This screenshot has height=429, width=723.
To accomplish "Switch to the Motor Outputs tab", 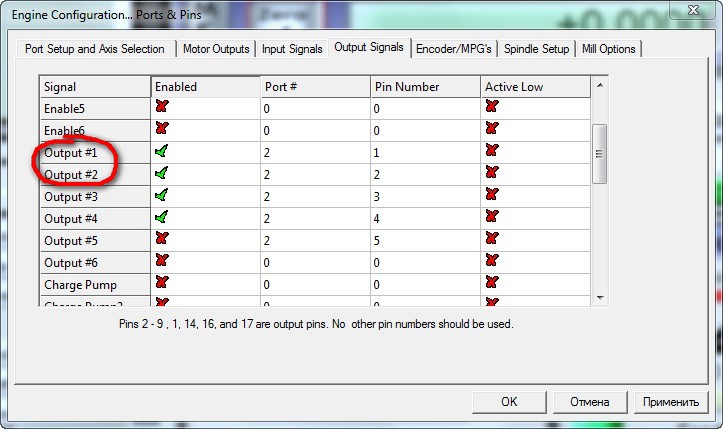I will click(x=216, y=49).
